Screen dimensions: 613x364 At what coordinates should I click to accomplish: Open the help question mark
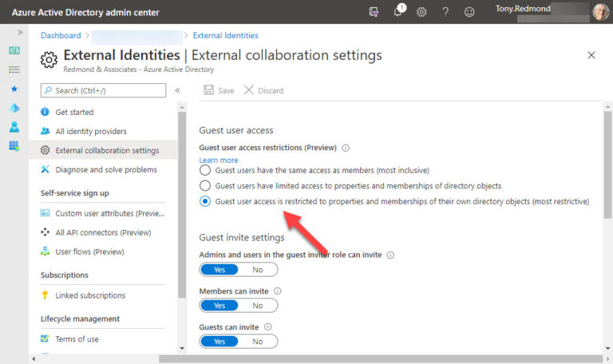tap(445, 12)
